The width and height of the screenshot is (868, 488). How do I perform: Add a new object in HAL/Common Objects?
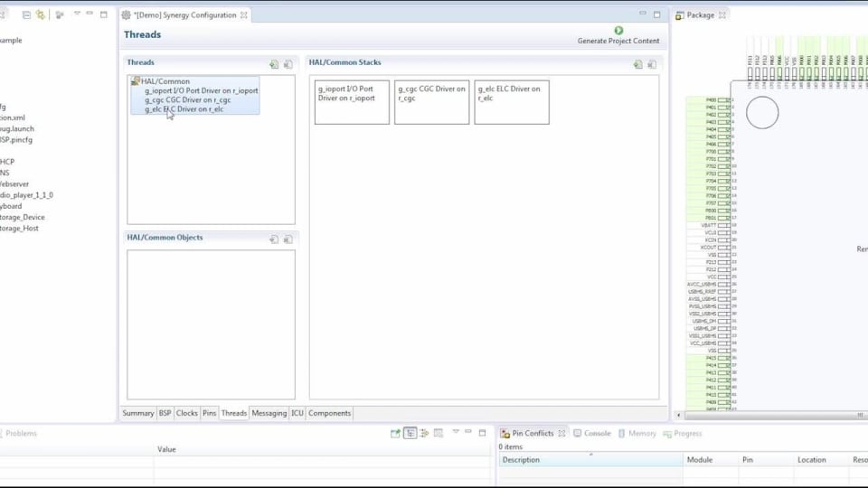[x=274, y=239]
